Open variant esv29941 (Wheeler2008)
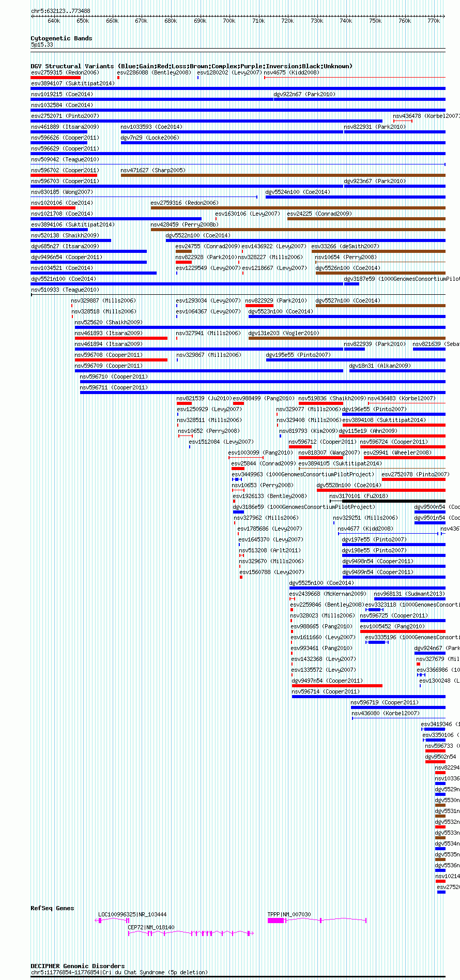Image resolution: width=460 pixels, height=980 pixels. [x=397, y=453]
